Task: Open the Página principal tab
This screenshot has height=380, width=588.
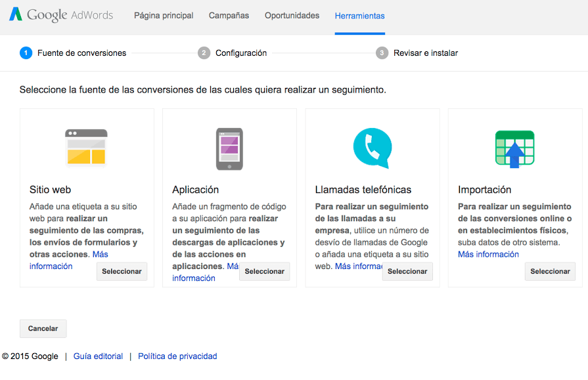Action: point(164,16)
